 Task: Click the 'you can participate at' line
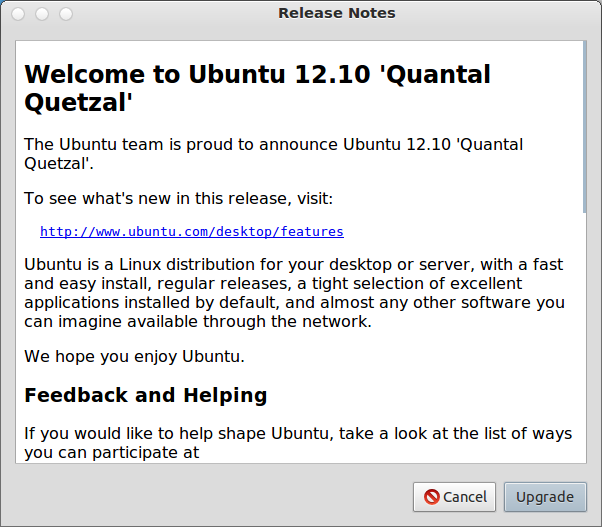(x=112, y=452)
